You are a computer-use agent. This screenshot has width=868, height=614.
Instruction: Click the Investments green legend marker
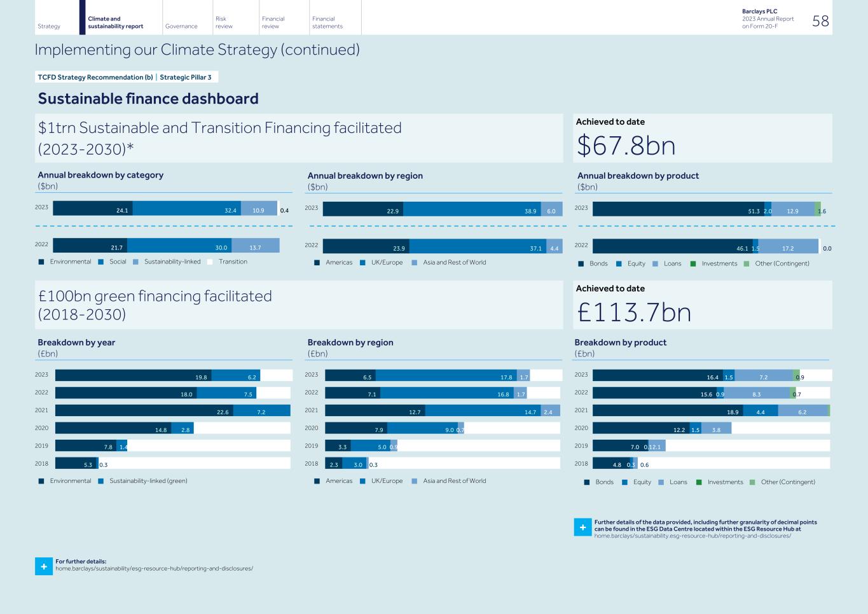[694, 263]
